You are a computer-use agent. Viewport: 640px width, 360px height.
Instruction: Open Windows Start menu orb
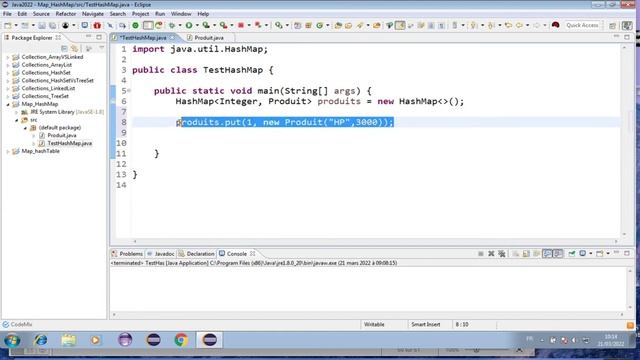[12, 340]
